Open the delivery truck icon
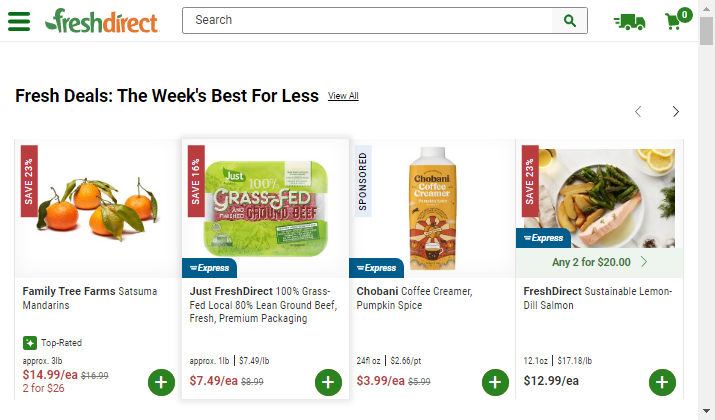This screenshot has height=420, width=715. click(629, 21)
